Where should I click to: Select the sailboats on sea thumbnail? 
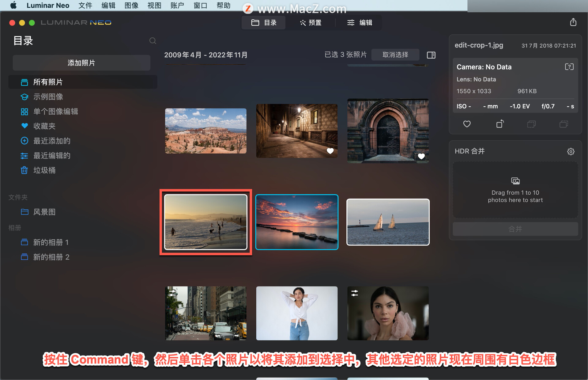click(x=388, y=222)
